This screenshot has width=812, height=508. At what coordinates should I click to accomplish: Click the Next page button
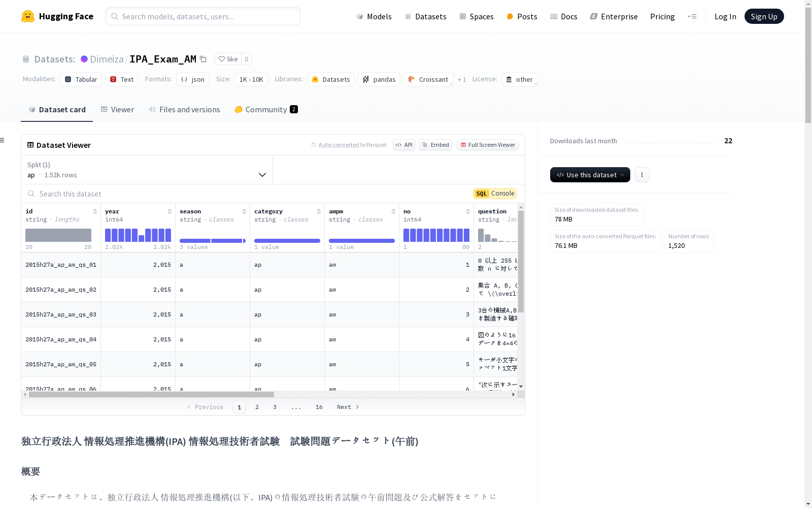tap(348, 407)
